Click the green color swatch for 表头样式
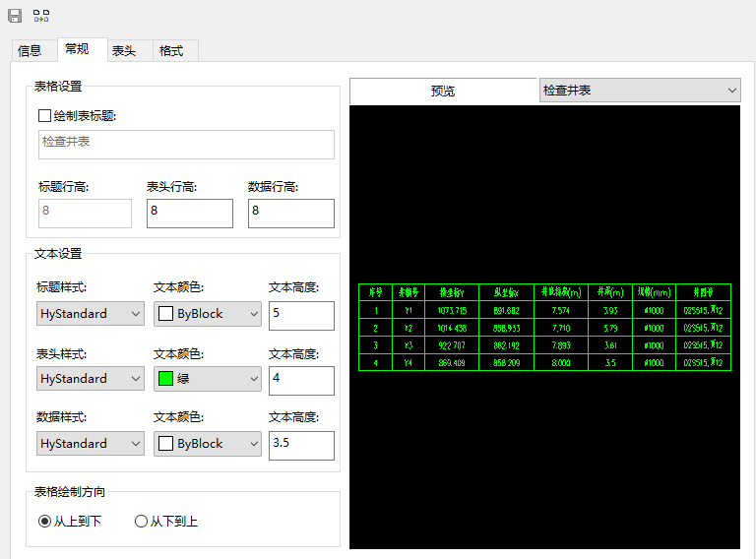 tap(165, 379)
